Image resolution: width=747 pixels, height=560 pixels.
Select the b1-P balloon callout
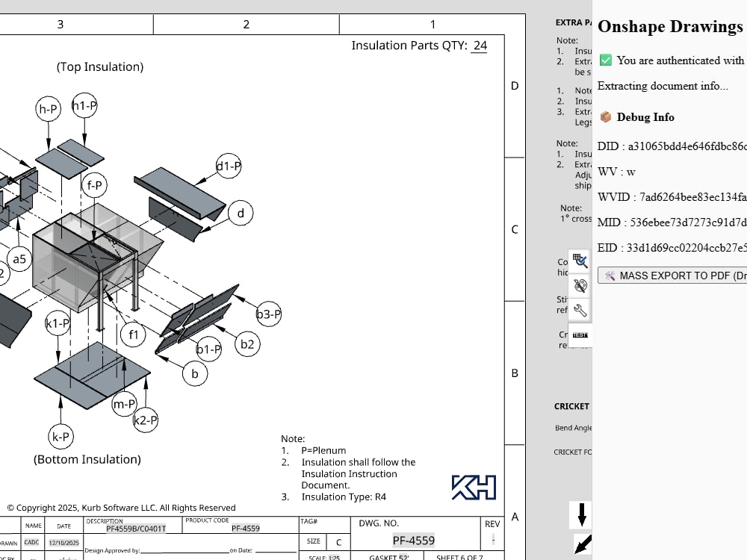pos(208,349)
